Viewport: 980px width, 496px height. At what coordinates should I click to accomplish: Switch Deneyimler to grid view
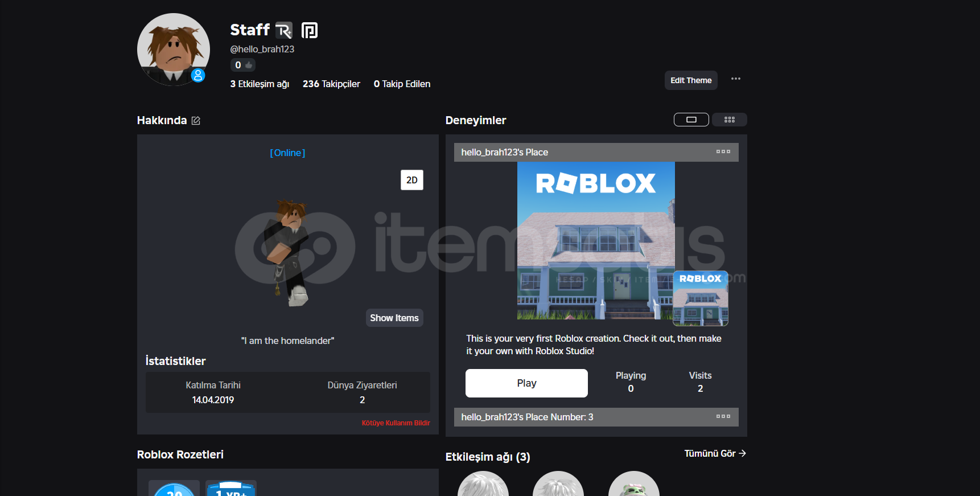click(730, 120)
